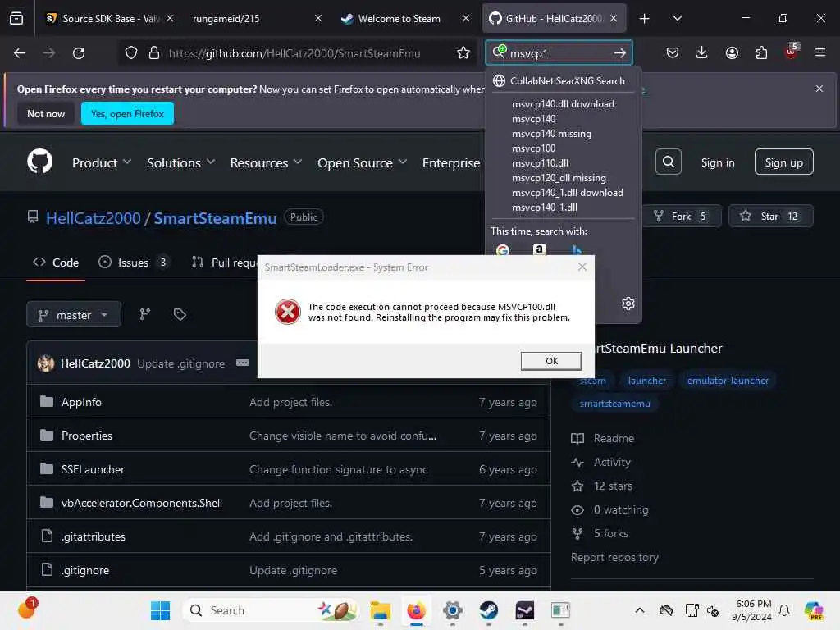Click Sign up button
The image size is (840, 630).
(x=783, y=162)
